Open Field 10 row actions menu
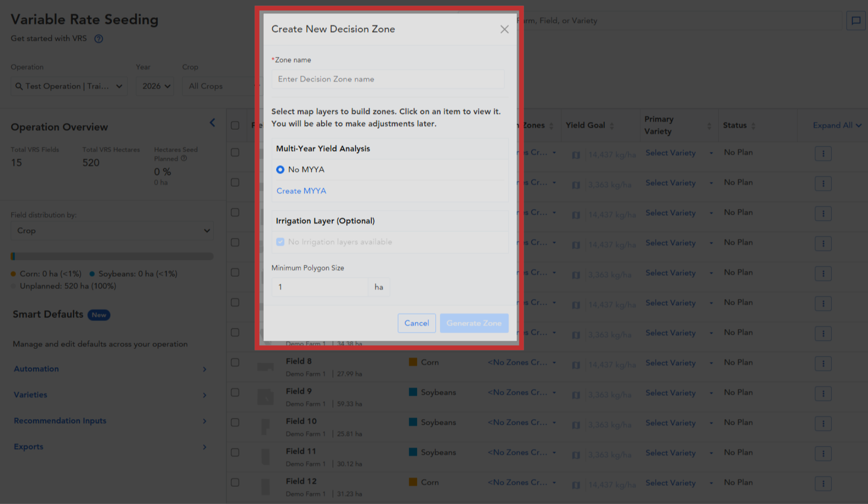This screenshot has height=504, width=868. pos(823,423)
